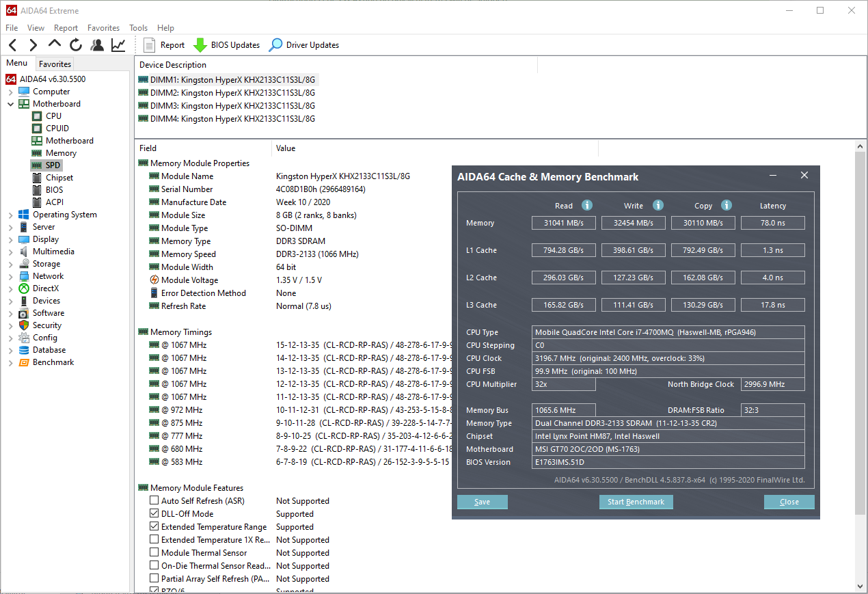Select DirectX item in sidebar tree
868x594 pixels.
(x=45, y=288)
